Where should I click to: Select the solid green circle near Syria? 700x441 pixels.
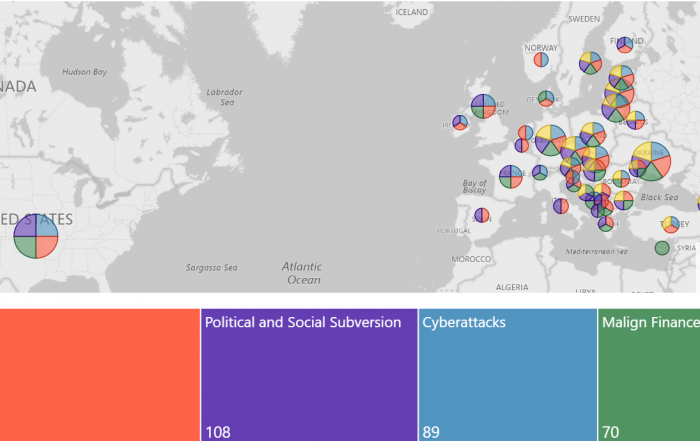662,248
